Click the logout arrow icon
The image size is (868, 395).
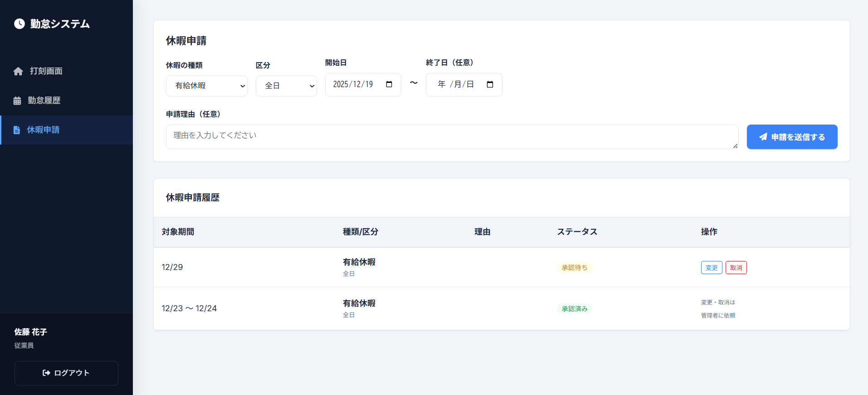[x=46, y=373]
